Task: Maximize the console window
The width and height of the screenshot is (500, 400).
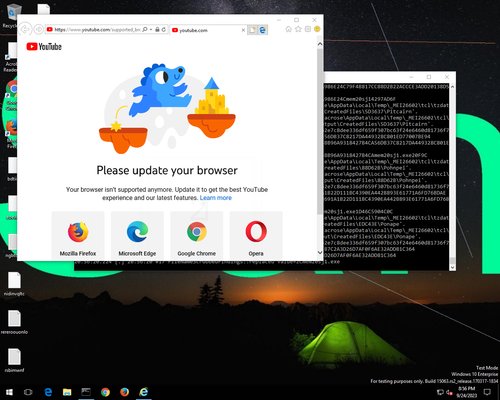Action: point(429,77)
